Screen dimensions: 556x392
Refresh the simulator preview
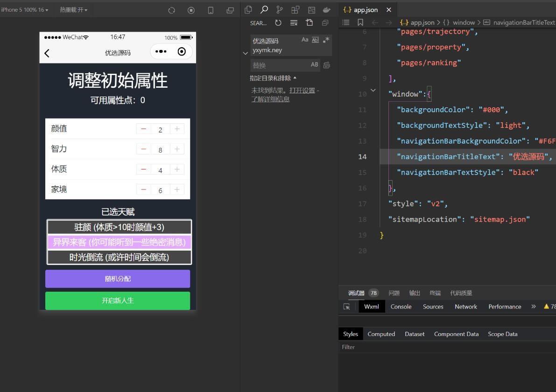click(x=171, y=10)
